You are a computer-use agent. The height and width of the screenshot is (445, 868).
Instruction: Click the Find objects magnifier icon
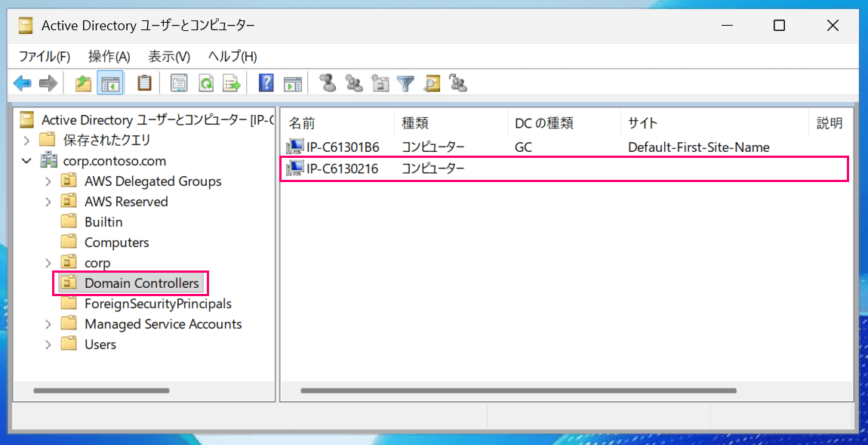coord(432,84)
